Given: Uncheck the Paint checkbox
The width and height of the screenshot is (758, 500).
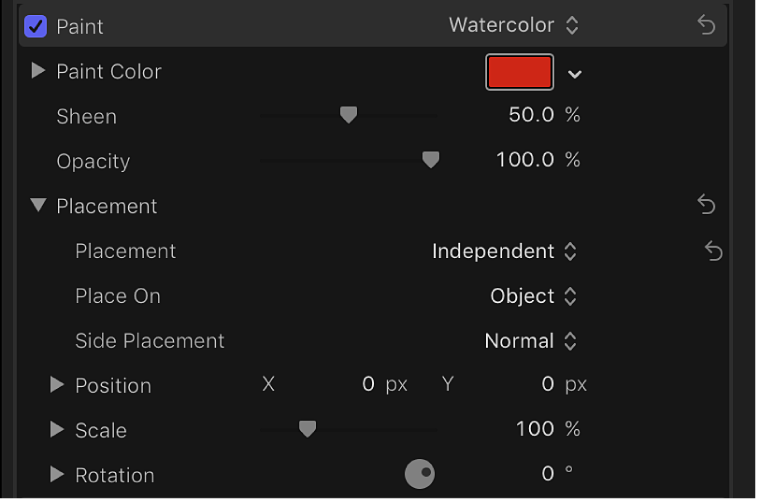Looking at the screenshot, I should pyautogui.click(x=34, y=26).
